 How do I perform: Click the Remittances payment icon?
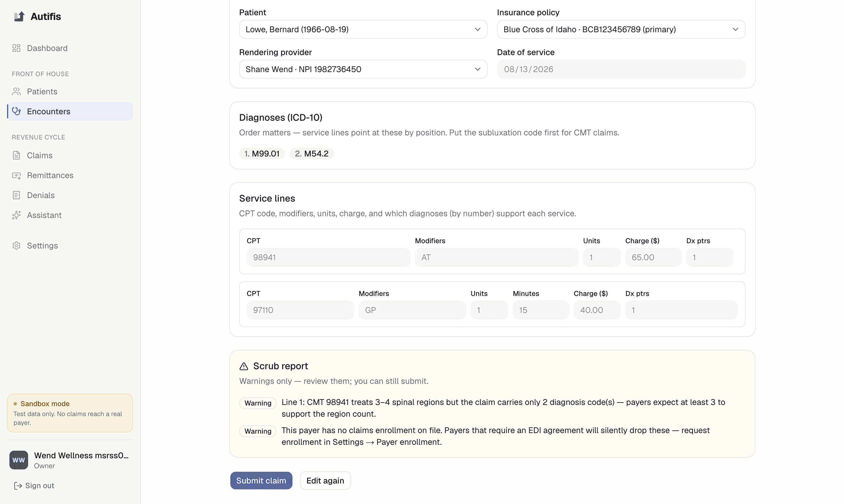[x=16, y=175]
